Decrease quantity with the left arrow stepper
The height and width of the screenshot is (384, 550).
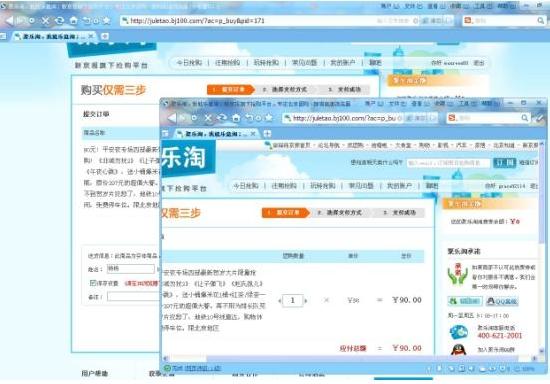280,301
